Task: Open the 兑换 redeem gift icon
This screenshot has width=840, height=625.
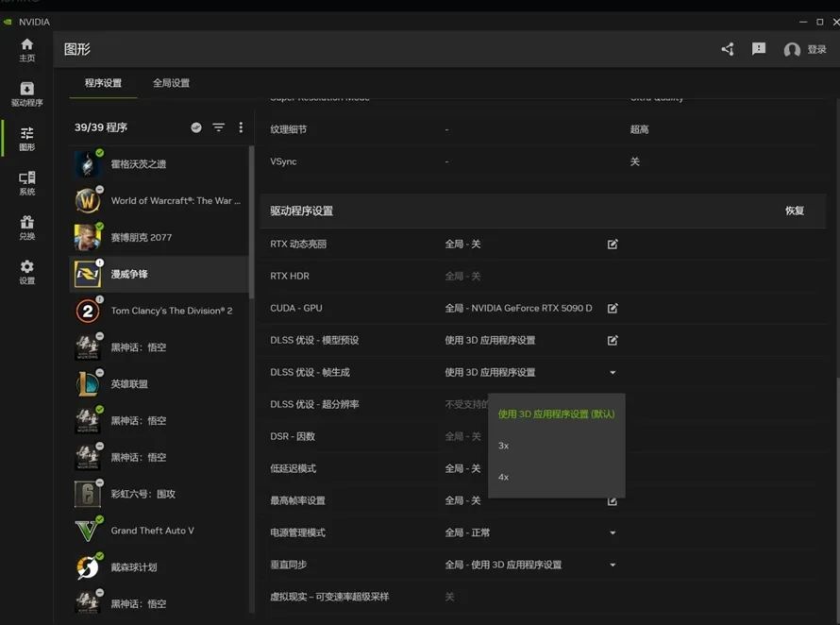Action: [26, 227]
